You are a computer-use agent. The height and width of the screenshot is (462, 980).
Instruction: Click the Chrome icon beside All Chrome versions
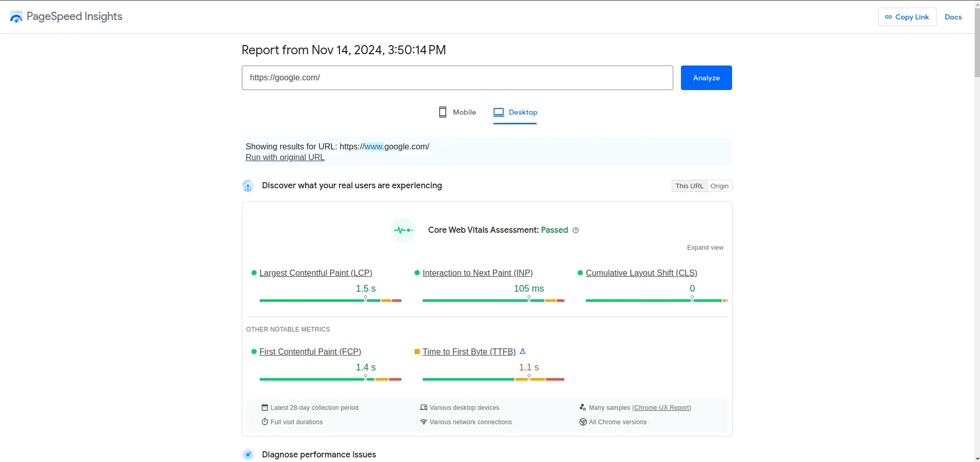point(583,422)
